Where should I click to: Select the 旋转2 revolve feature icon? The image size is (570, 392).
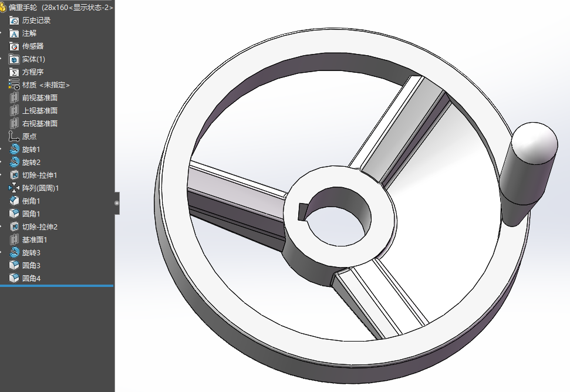click(x=14, y=163)
